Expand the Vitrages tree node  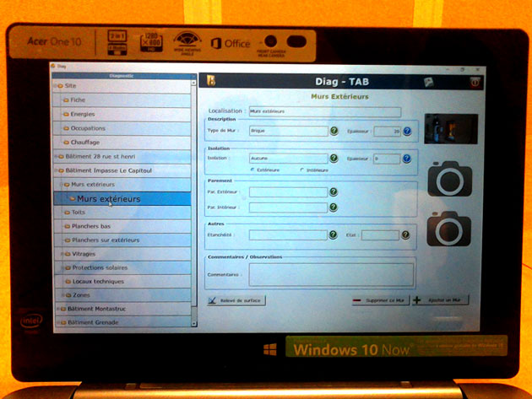(65, 253)
